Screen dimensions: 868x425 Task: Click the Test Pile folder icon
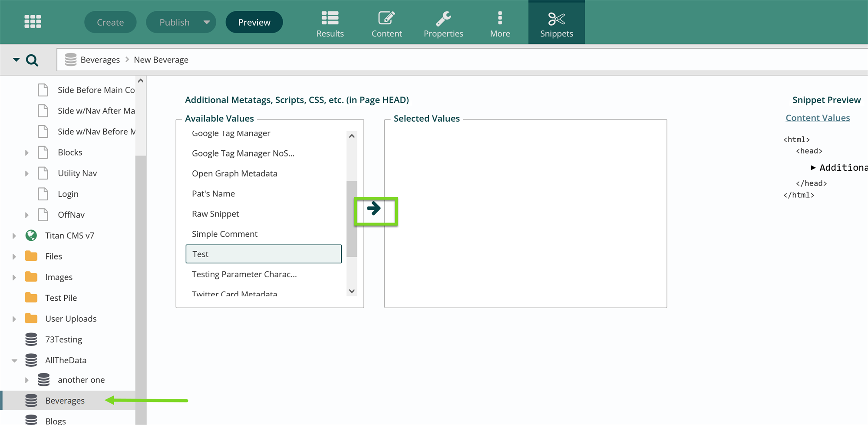pyautogui.click(x=31, y=298)
